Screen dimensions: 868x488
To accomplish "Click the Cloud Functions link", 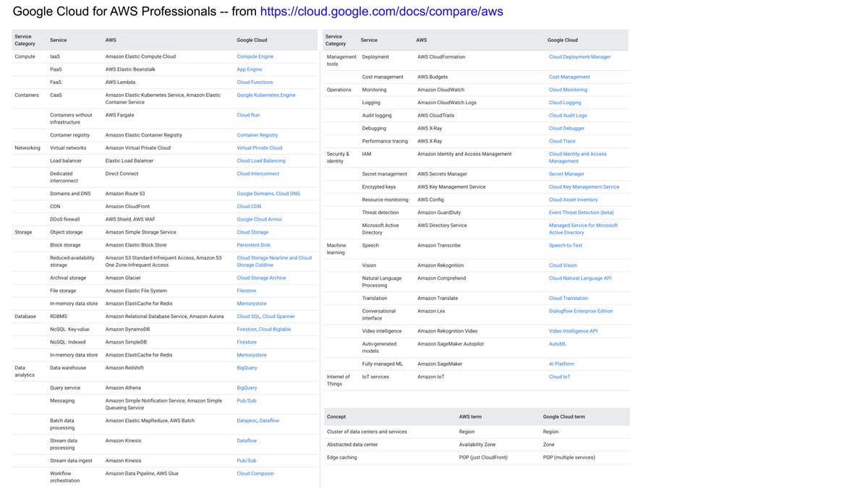I will coord(255,82).
